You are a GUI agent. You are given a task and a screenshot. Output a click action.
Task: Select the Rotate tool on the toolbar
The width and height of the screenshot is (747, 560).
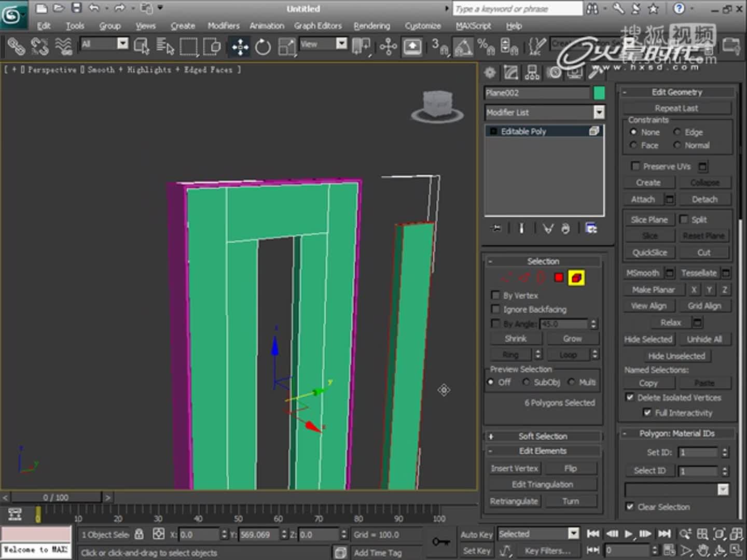click(263, 46)
